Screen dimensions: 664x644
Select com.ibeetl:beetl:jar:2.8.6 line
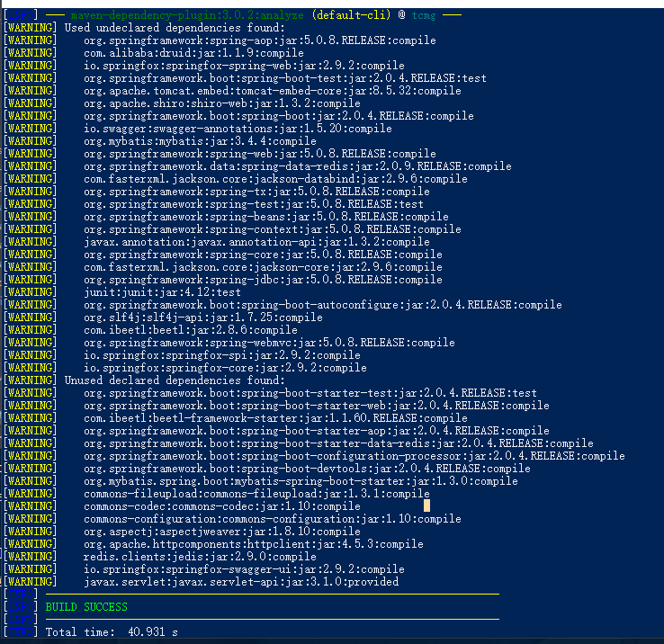tap(191, 330)
